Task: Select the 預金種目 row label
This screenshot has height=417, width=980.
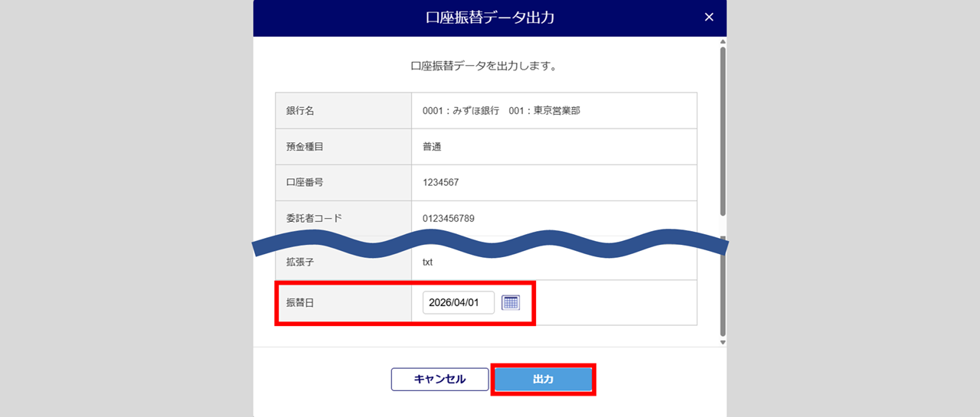Action: pos(305,146)
